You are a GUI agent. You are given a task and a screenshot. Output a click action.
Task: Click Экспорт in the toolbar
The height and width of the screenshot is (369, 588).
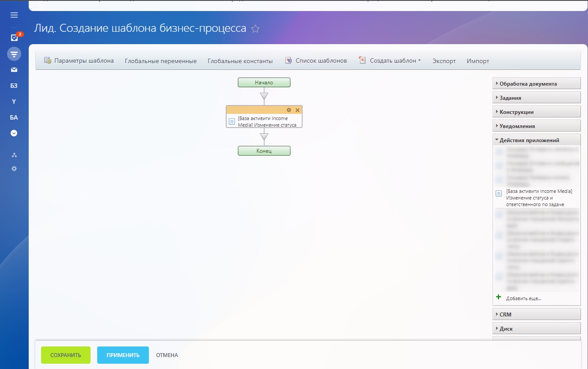pos(444,61)
